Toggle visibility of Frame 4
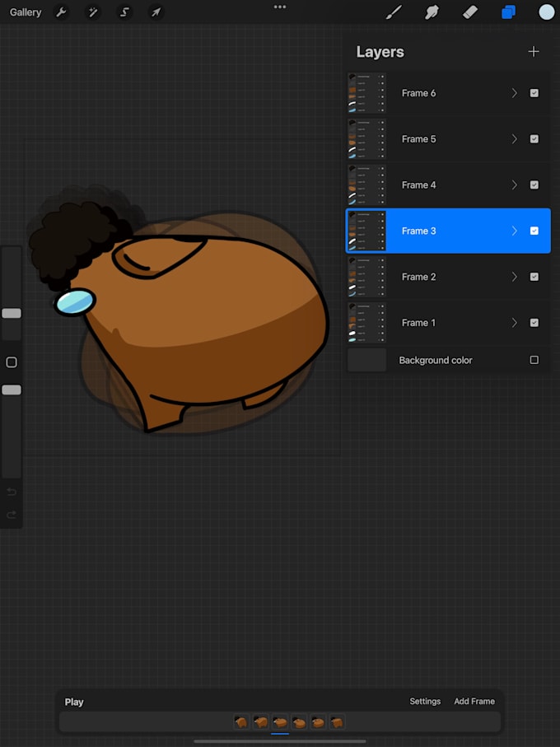This screenshot has width=560, height=747. tap(534, 184)
